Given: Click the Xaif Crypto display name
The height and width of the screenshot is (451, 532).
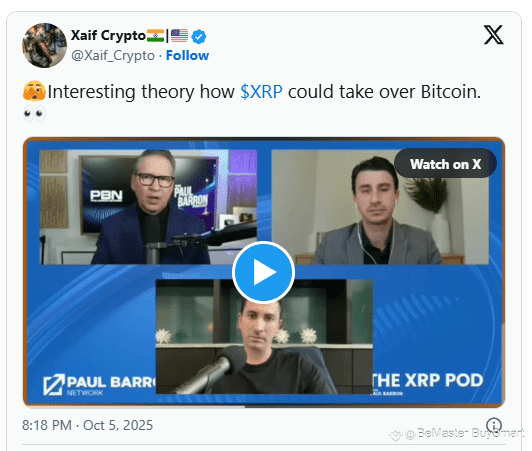Looking at the screenshot, I should pos(108,35).
